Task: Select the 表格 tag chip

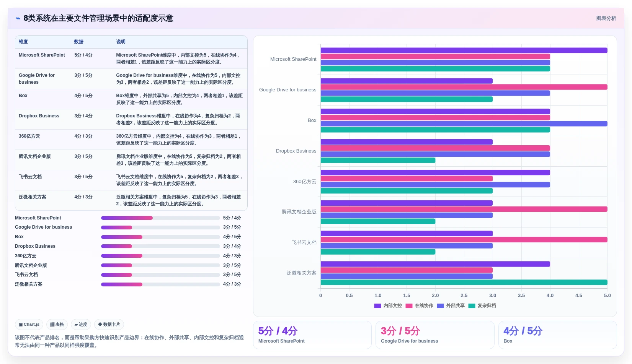Action: point(57,325)
